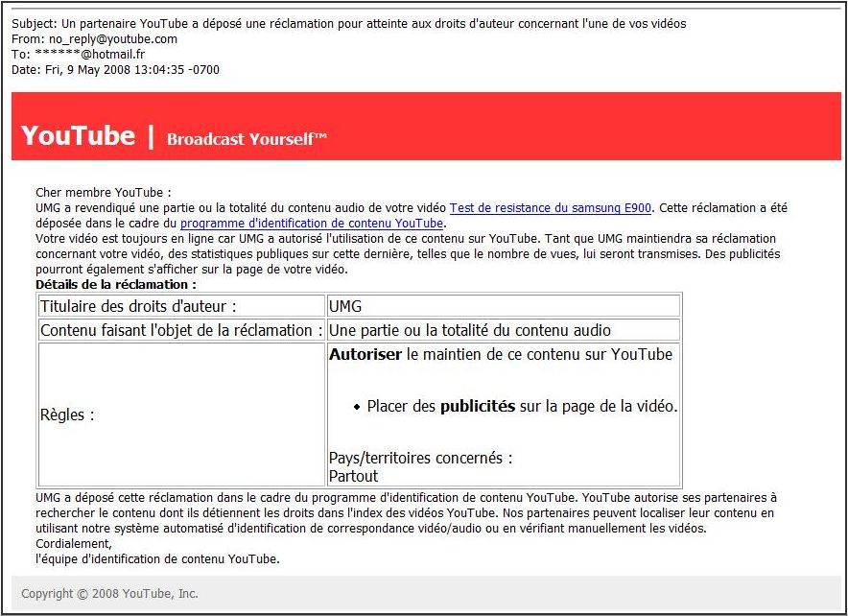Image resolution: width=848 pixels, height=616 pixels.
Task: Click the 'Règles :' table cell
Action: 181,415
